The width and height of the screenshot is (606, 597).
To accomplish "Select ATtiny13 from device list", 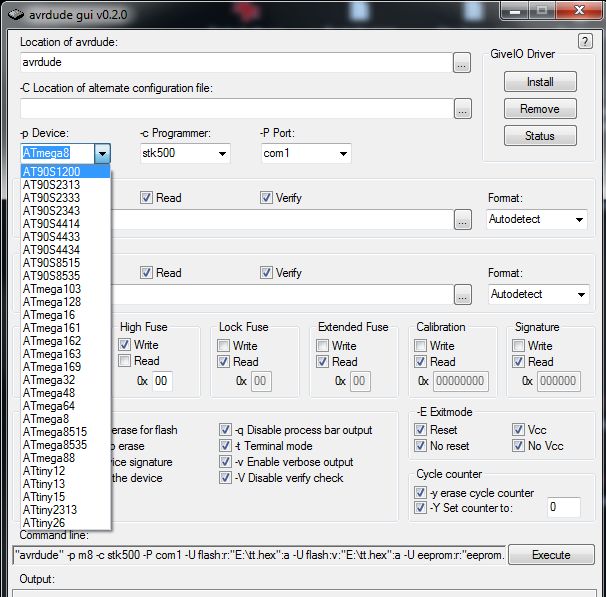I will click(65, 484).
